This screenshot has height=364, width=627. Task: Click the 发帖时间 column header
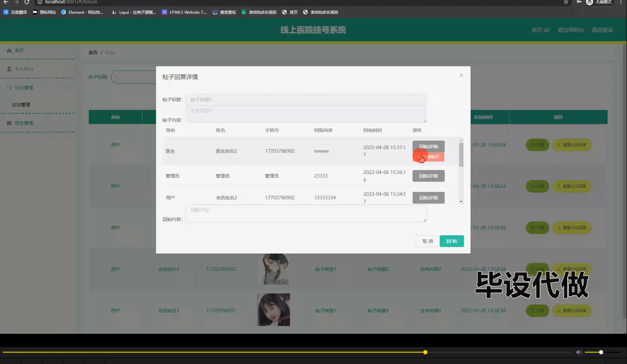483,117
